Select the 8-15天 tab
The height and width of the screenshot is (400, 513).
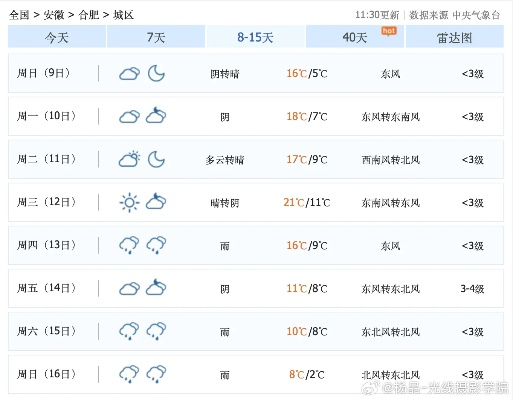pos(255,37)
